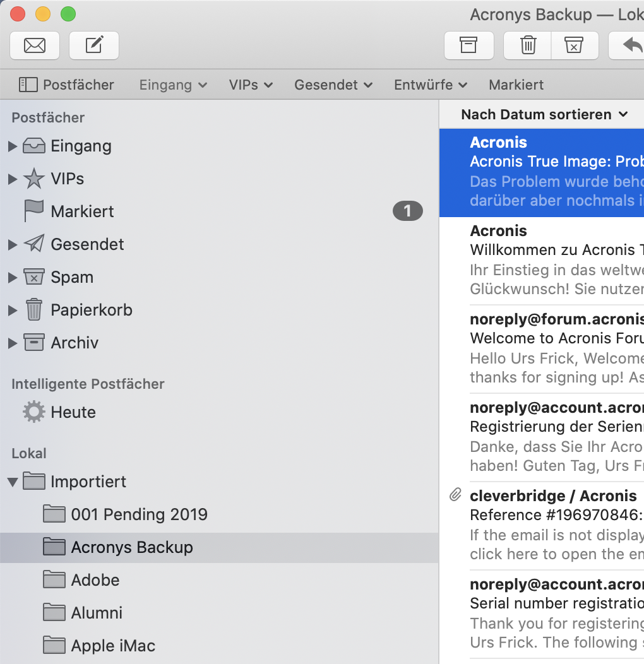Click the Lokal section header
The height and width of the screenshot is (664, 644).
pyautogui.click(x=29, y=454)
